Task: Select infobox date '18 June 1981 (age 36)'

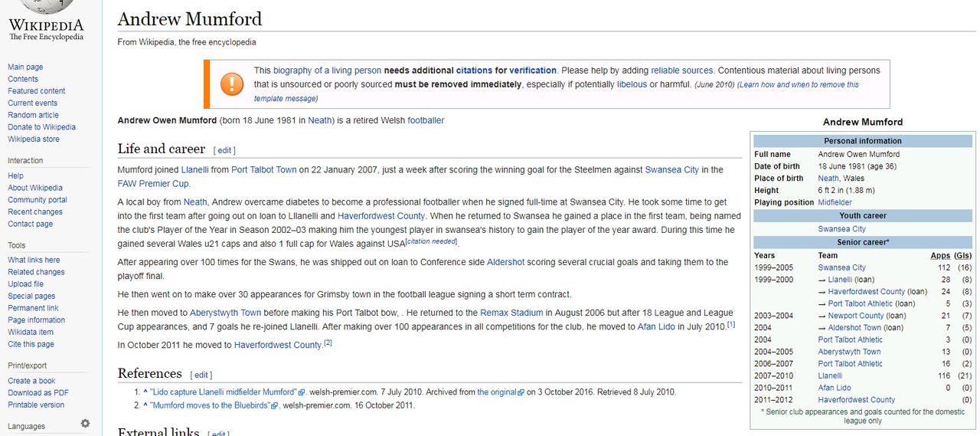Action: [857, 166]
